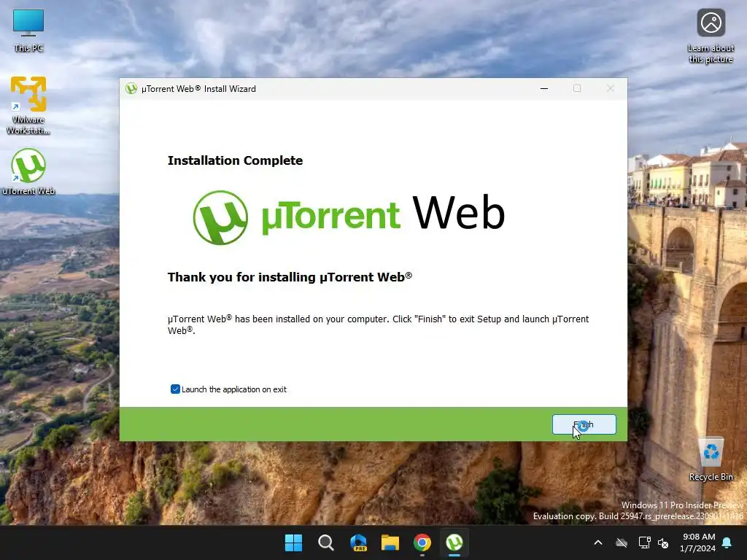Screen dimensions: 747x560
Task: Select the Recycle Bin icon
Action: 711,459
